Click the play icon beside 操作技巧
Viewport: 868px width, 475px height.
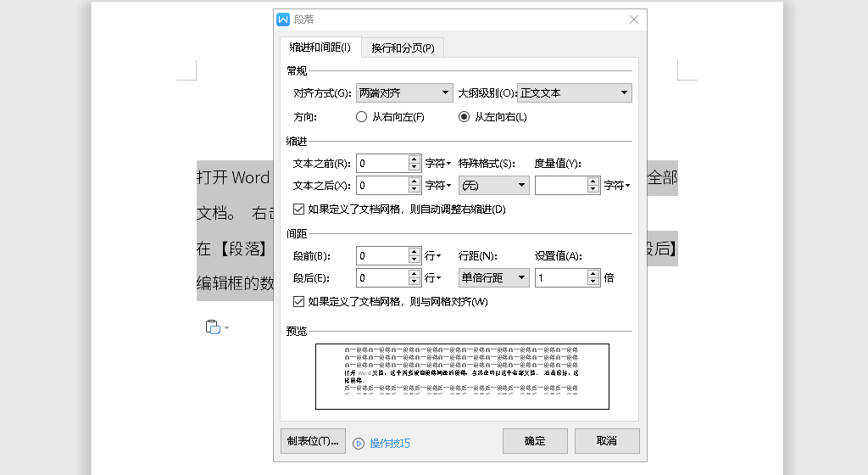coord(359,444)
